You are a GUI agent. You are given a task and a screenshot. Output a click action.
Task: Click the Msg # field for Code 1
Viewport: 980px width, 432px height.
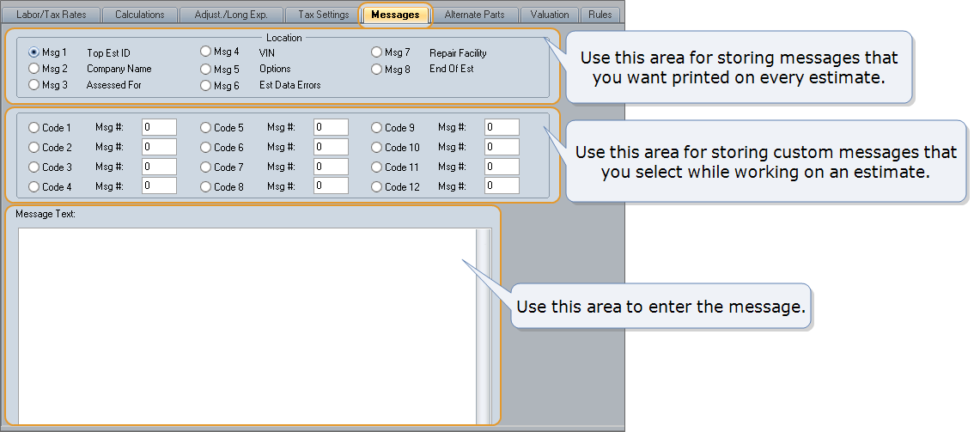pos(159,127)
